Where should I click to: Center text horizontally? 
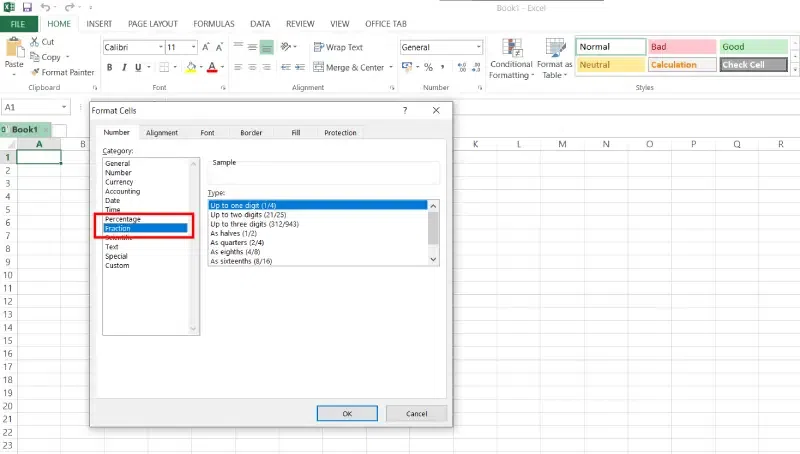tap(252, 67)
